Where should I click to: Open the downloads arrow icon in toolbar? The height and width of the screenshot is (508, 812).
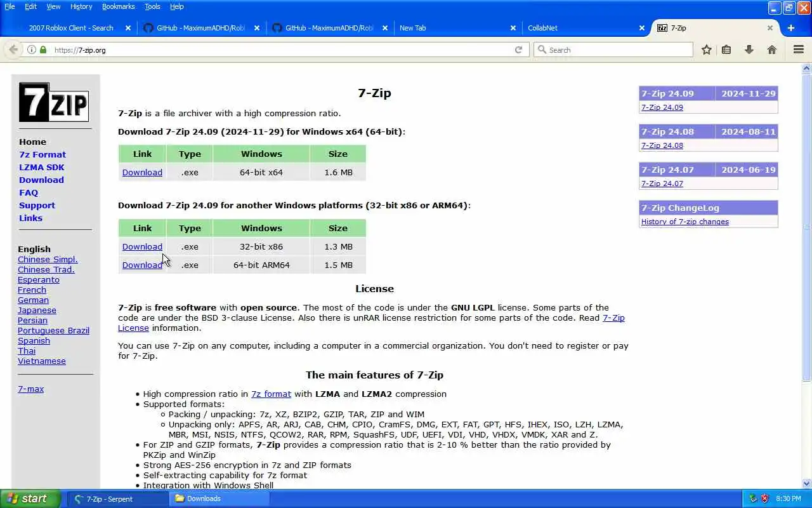749,50
